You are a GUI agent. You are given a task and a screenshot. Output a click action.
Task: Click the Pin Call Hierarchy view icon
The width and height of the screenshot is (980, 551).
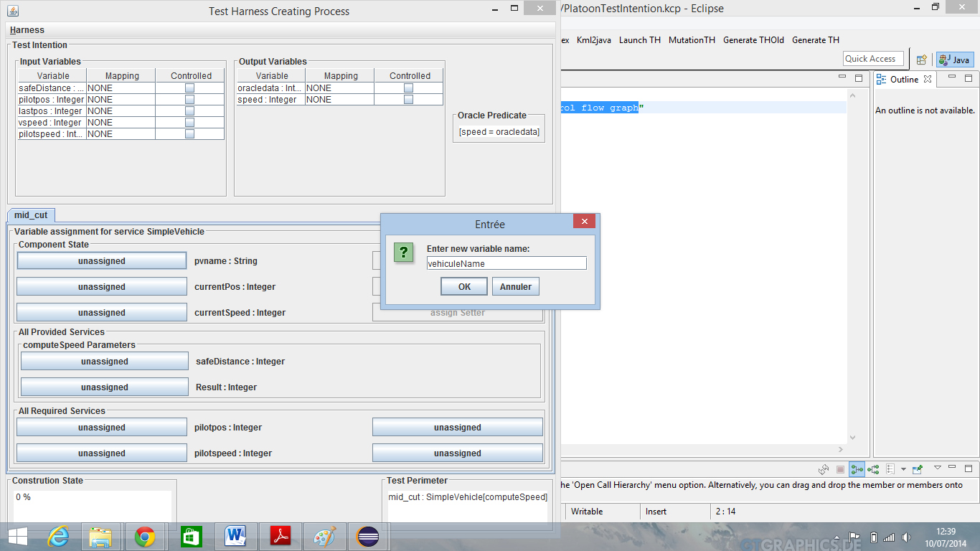coord(918,469)
